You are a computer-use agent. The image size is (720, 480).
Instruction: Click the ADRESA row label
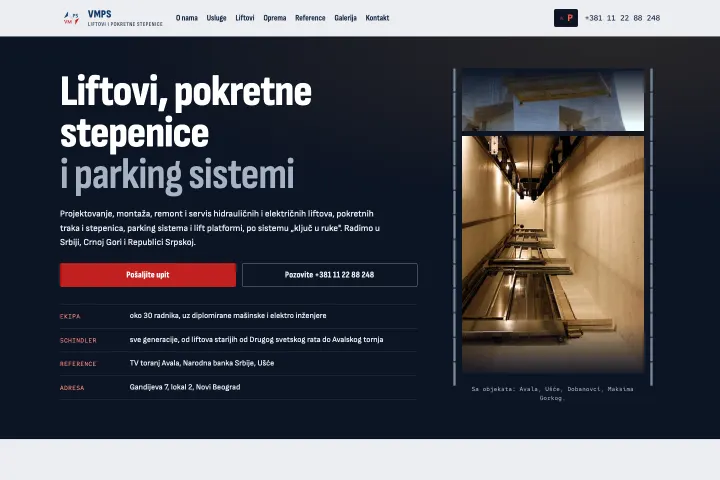tap(72, 388)
